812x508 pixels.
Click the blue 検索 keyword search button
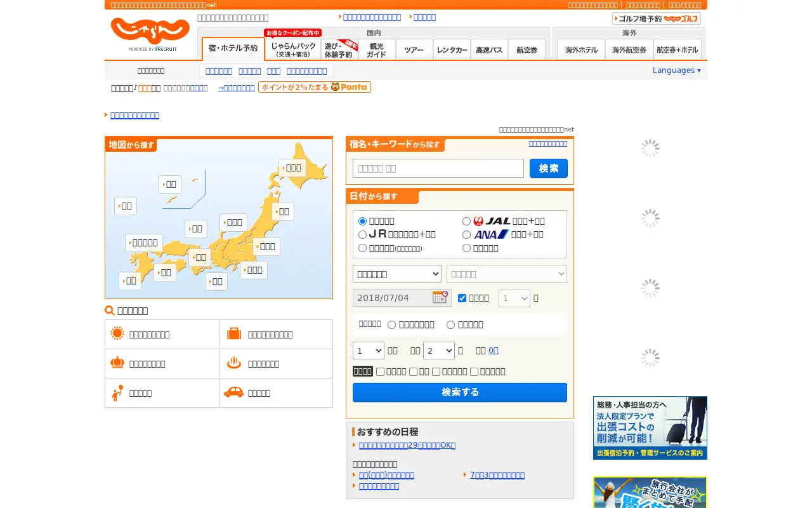(x=549, y=168)
